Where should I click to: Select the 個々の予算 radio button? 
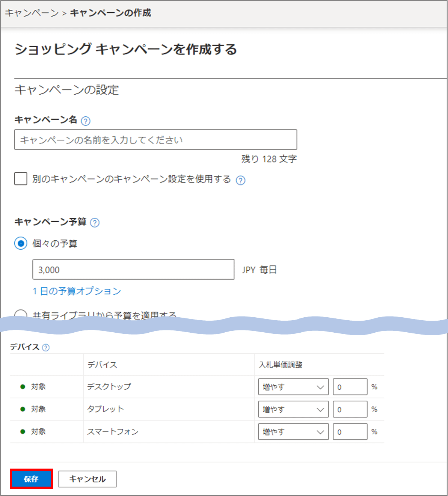21,244
